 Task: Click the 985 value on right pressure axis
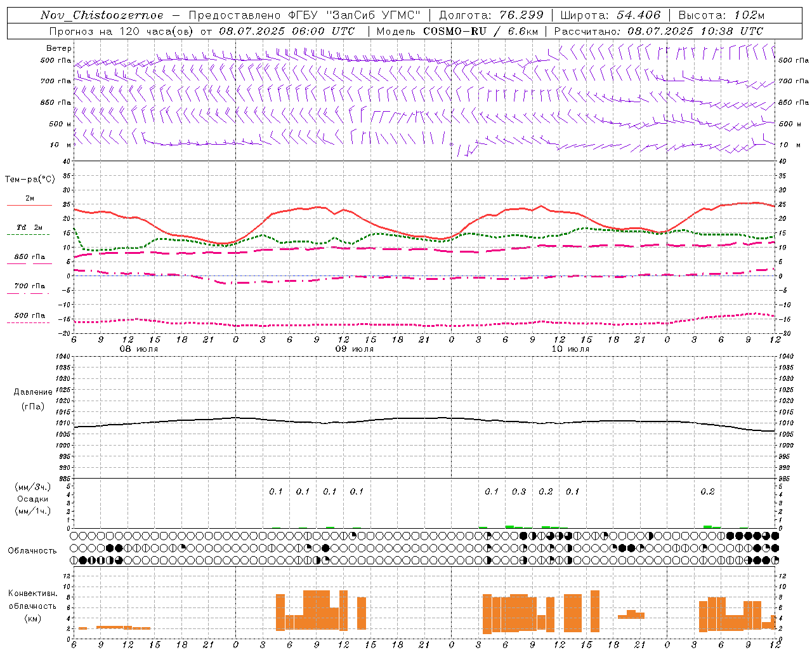coord(785,479)
